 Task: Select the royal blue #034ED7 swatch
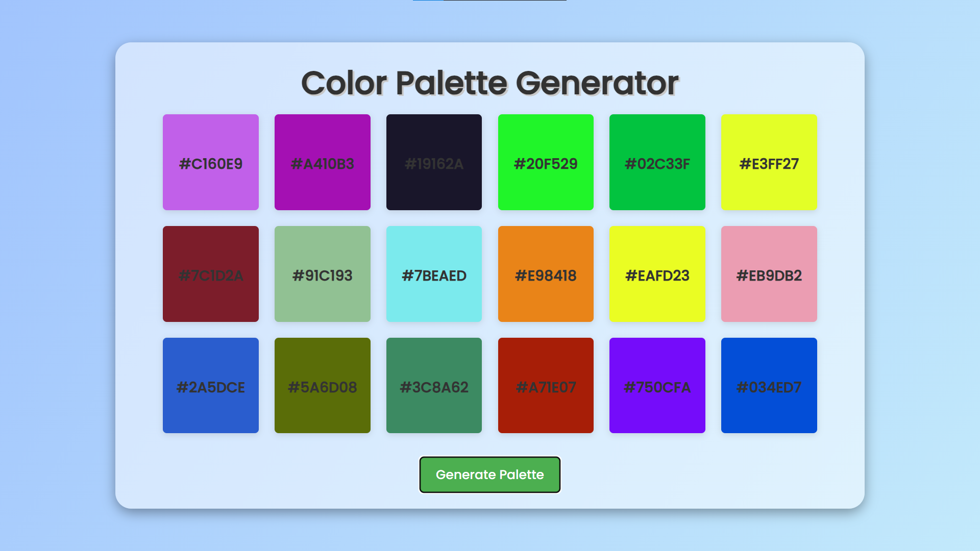(x=769, y=385)
